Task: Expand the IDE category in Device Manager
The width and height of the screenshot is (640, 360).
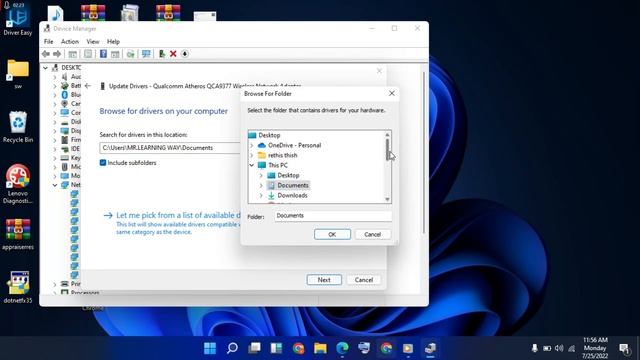Action: (55, 149)
